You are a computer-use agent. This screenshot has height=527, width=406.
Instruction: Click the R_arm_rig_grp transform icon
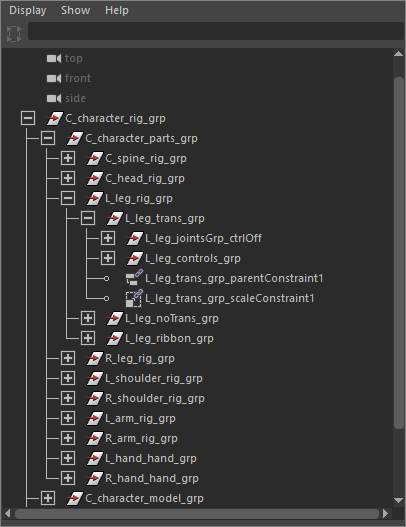(x=94, y=438)
